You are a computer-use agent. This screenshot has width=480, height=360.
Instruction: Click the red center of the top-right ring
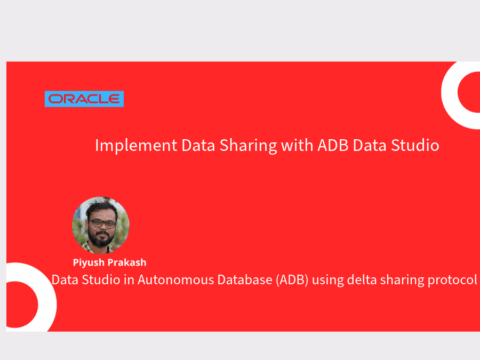(x=471, y=92)
